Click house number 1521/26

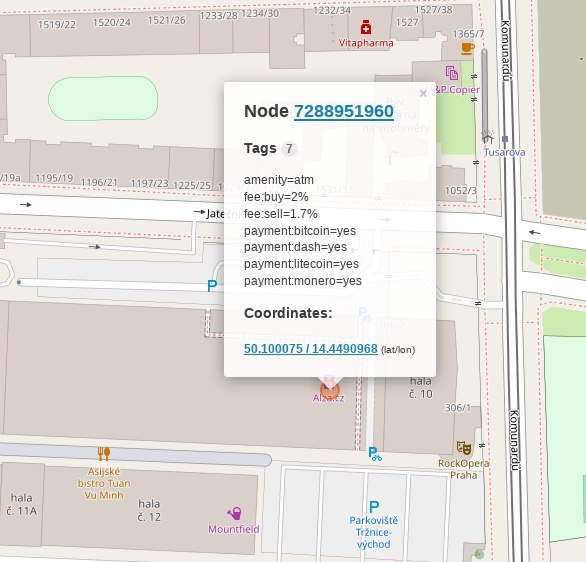(x=166, y=20)
